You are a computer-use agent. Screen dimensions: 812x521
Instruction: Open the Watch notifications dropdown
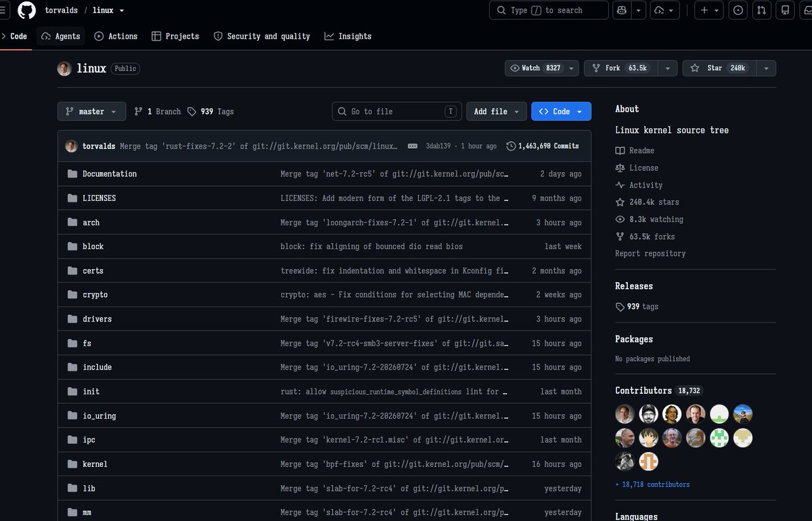[542, 68]
